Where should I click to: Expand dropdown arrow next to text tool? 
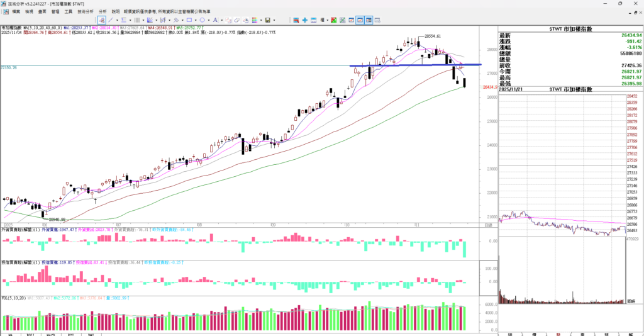(x=223, y=20)
